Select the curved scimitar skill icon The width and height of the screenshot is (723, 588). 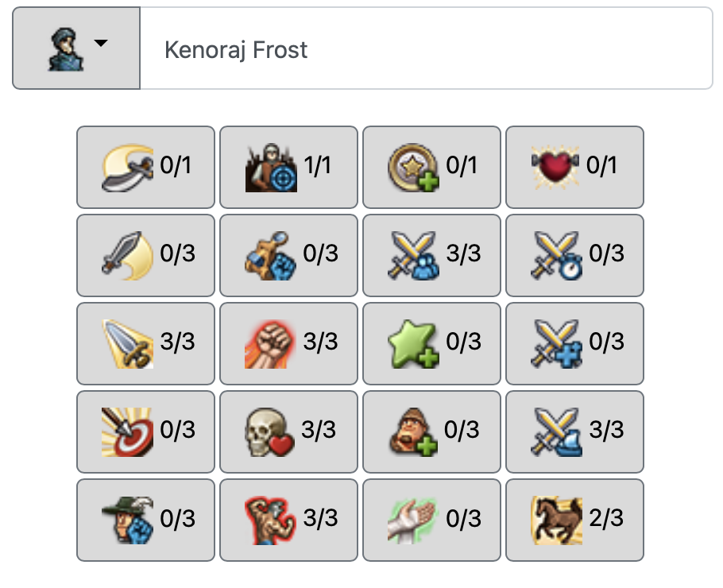[x=145, y=167]
